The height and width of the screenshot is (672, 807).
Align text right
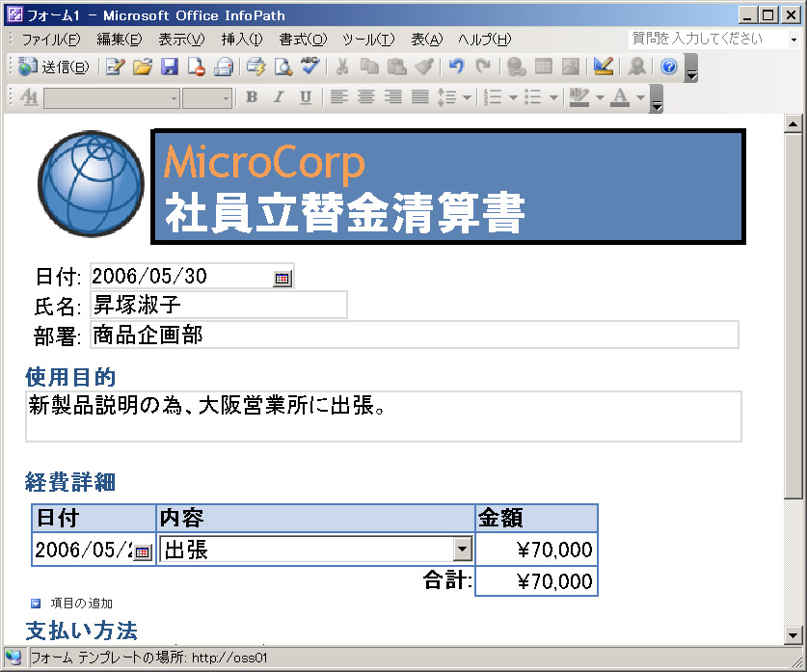pos(393,96)
